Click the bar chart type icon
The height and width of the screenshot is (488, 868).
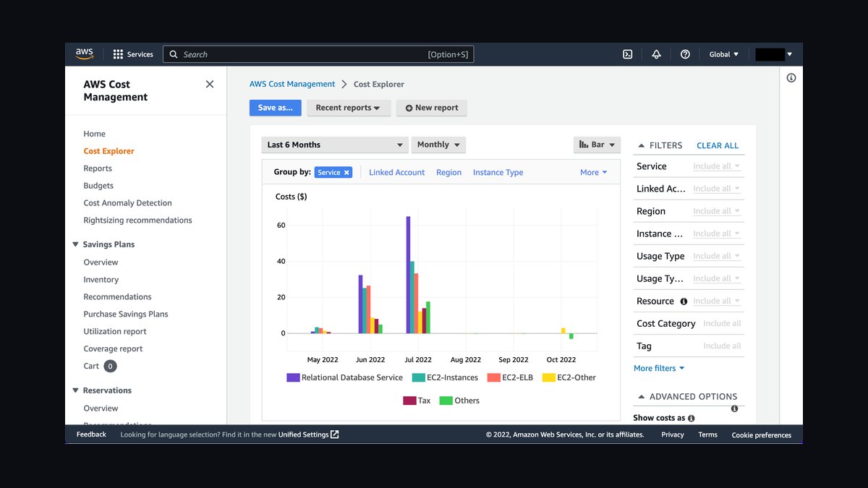(x=584, y=145)
